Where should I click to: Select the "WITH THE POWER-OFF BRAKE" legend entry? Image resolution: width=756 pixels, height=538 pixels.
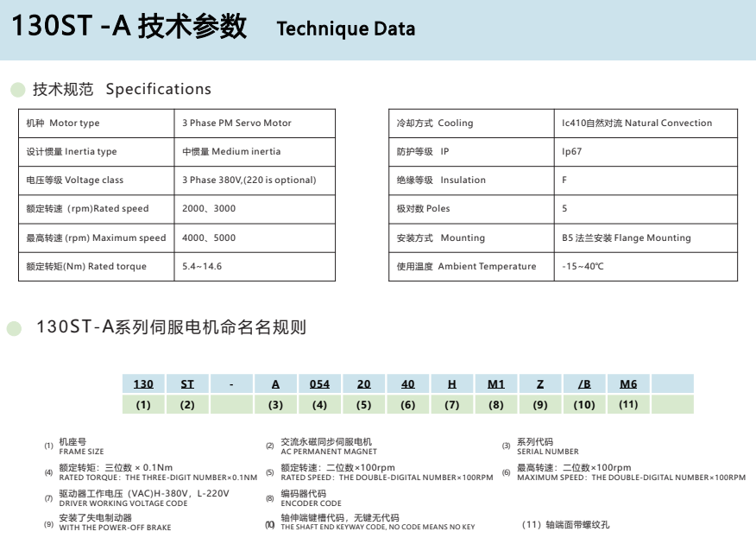(115, 528)
